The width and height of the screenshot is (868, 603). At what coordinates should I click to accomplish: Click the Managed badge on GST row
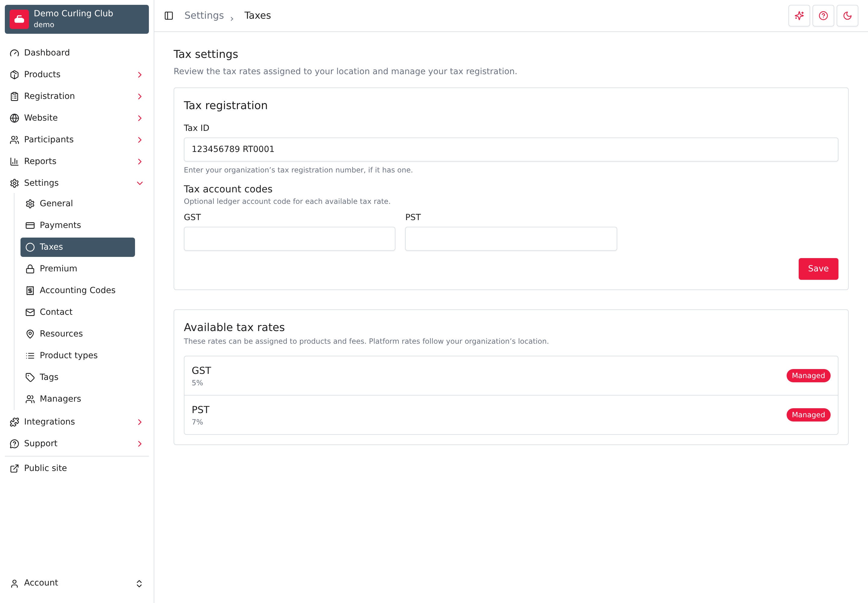coord(808,376)
